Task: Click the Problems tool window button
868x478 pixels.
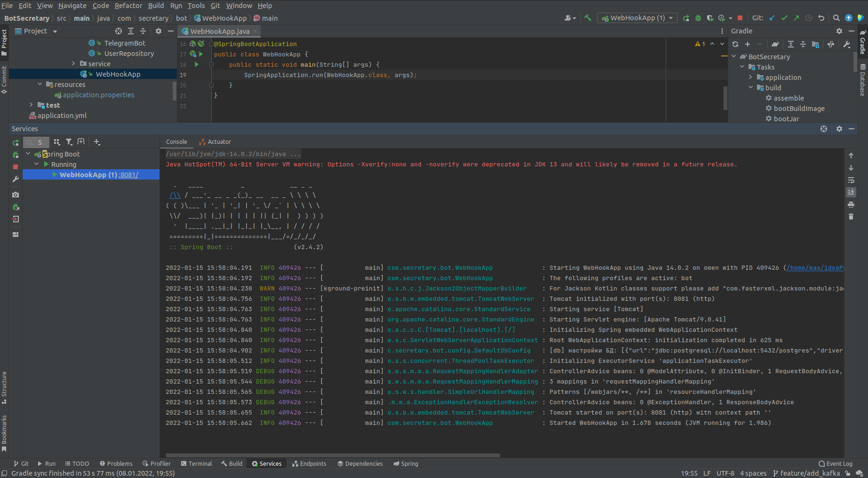Action: coord(116,463)
